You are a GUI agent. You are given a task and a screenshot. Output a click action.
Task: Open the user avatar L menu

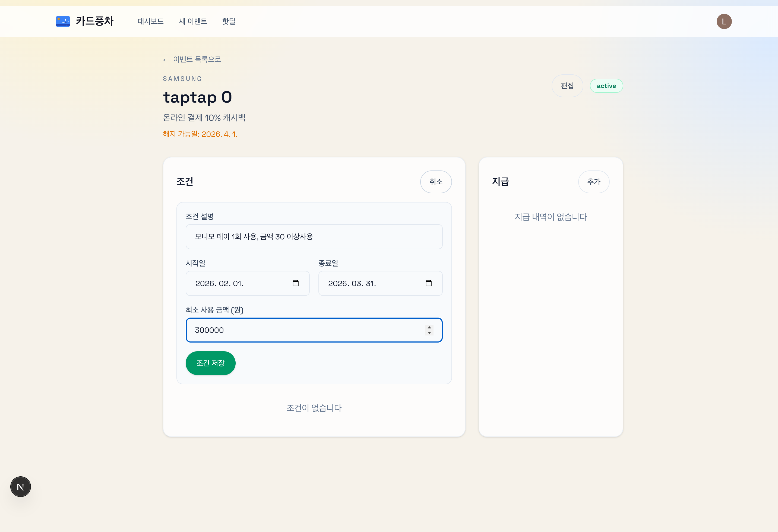click(x=724, y=21)
